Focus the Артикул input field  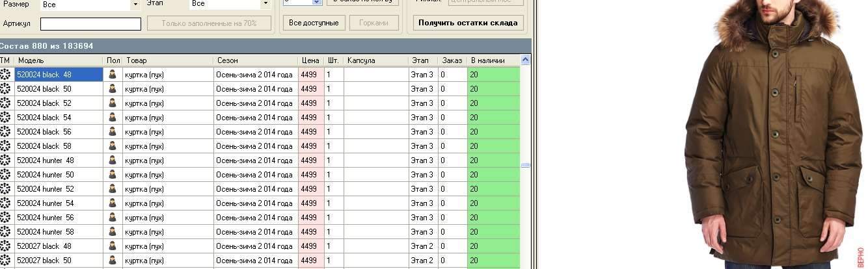90,24
